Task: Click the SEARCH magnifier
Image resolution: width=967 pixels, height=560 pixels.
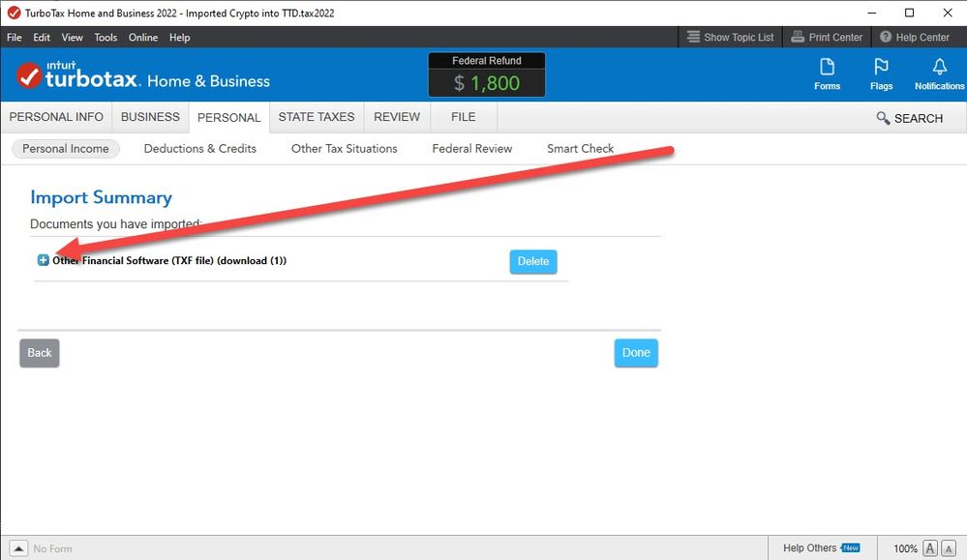Action: pyautogui.click(x=883, y=118)
